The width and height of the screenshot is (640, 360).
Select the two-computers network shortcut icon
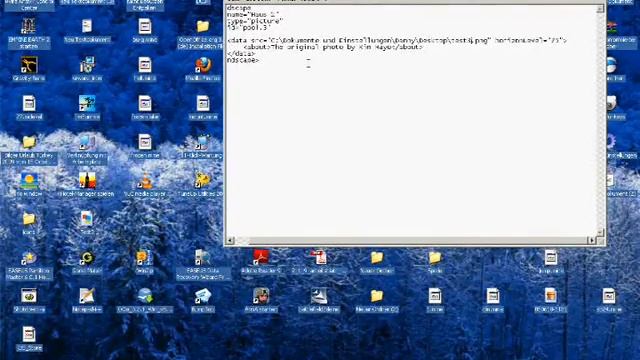coord(87,142)
